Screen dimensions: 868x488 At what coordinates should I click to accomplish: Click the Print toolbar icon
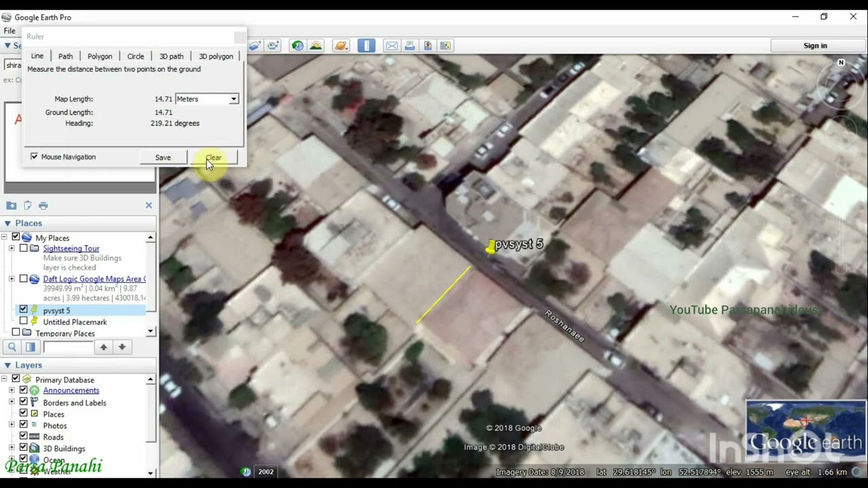pyautogui.click(x=410, y=45)
